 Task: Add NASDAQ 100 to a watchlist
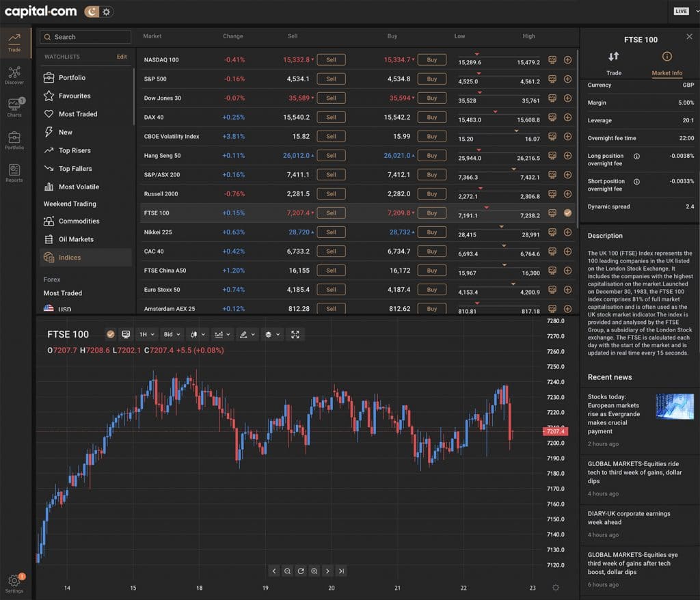[x=568, y=60]
